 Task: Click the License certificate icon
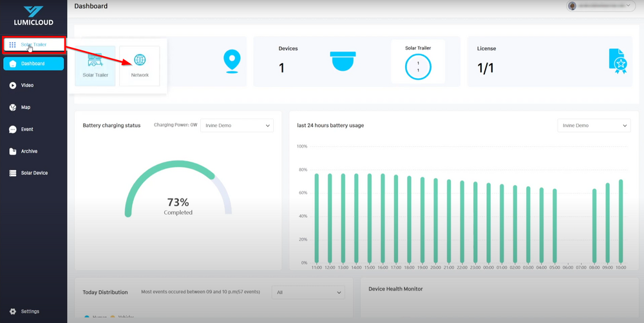point(618,61)
